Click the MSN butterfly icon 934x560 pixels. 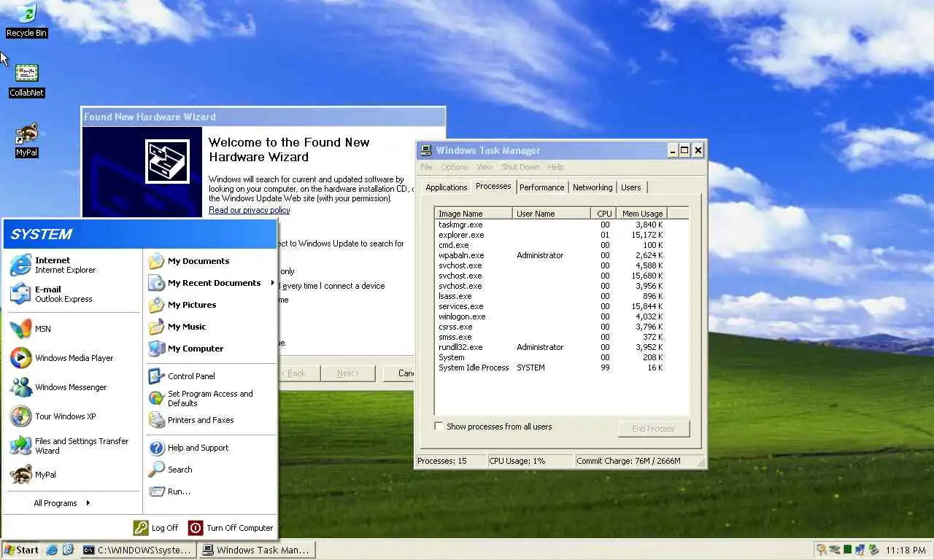tap(20, 329)
